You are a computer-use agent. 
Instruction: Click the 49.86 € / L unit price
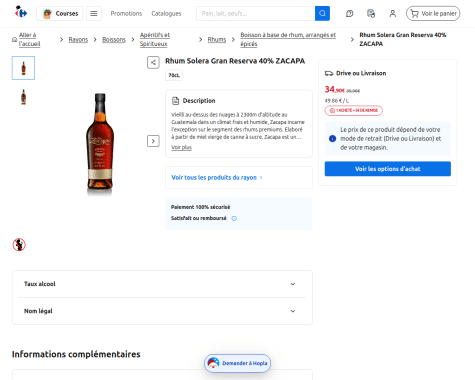tap(337, 100)
